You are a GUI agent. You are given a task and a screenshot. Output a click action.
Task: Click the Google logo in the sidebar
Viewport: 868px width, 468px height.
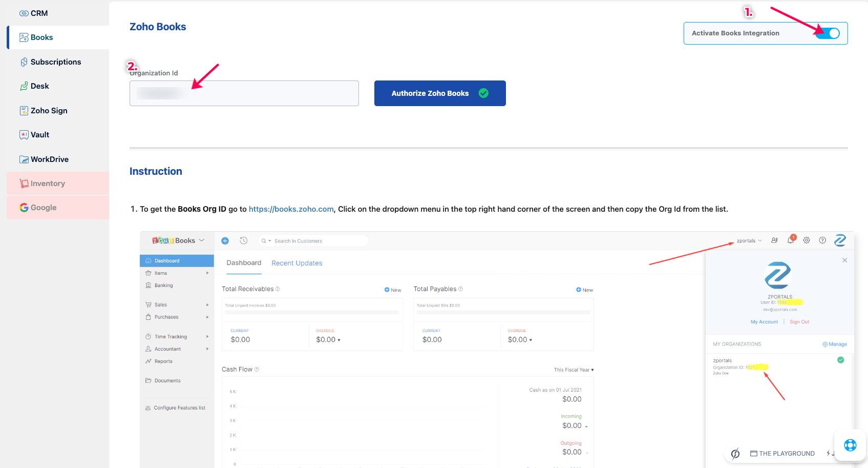click(24, 208)
